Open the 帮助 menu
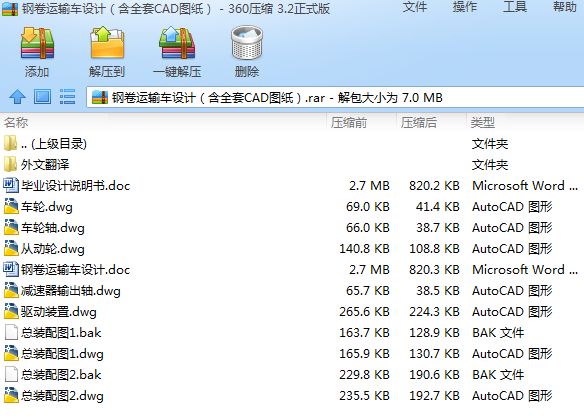 click(x=565, y=7)
